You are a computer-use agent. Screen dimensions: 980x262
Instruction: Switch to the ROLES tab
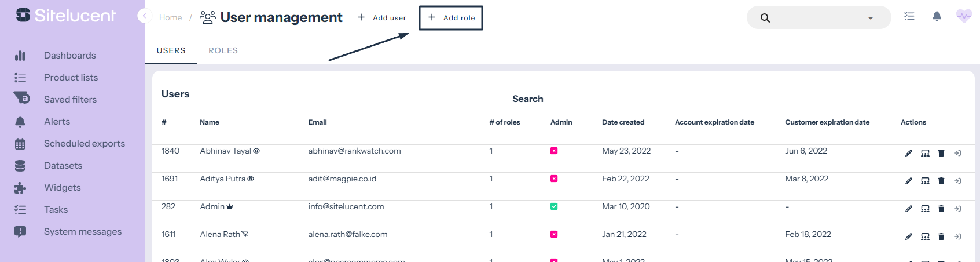pyautogui.click(x=223, y=50)
